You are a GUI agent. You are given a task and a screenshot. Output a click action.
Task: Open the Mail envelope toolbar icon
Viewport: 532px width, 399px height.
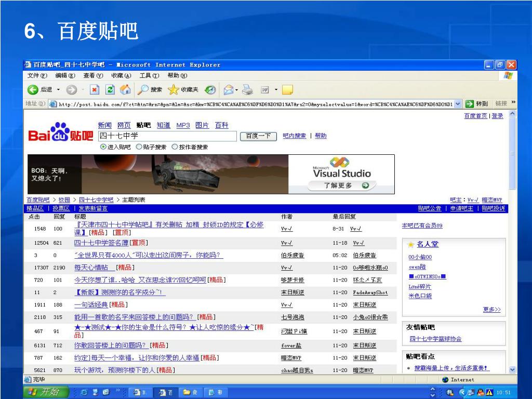tap(229, 89)
